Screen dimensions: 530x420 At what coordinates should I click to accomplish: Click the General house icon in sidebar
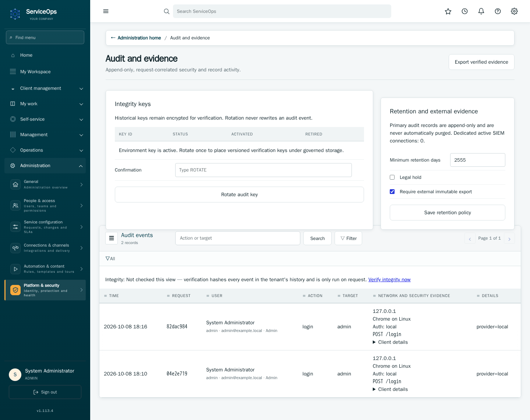point(15,184)
